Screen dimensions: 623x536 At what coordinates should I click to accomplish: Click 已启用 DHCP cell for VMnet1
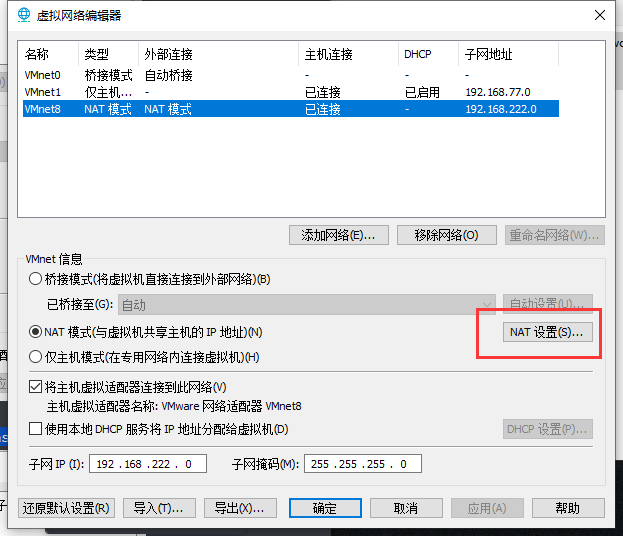[x=422, y=92]
